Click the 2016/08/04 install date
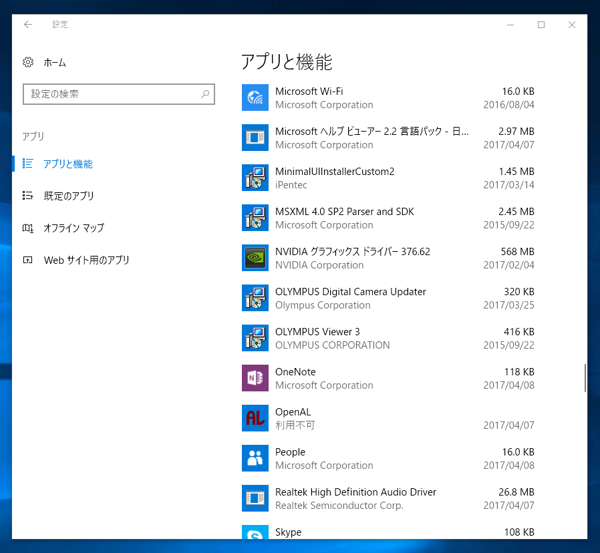 click(509, 105)
